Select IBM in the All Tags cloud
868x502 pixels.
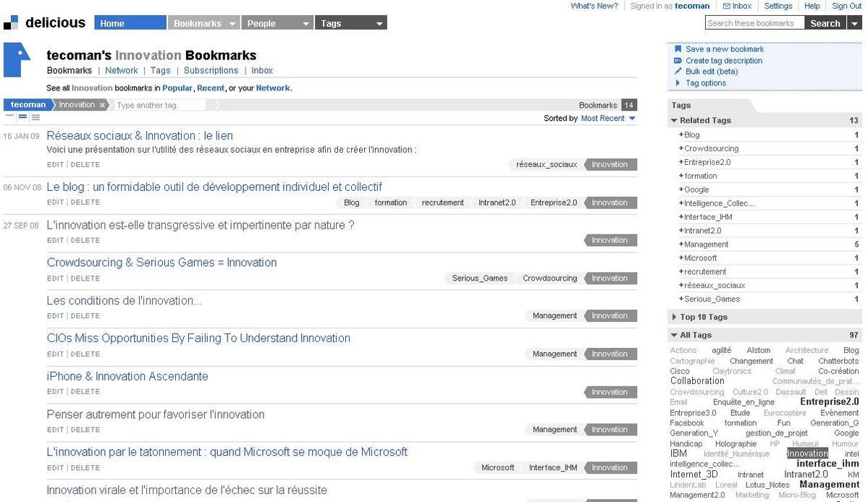[x=678, y=454]
